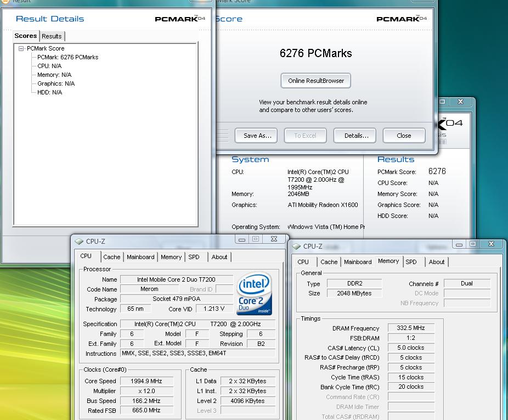Screen dimensions: 508x420
Task: Click the Channels # value 'Dual'
Action: (x=467, y=283)
